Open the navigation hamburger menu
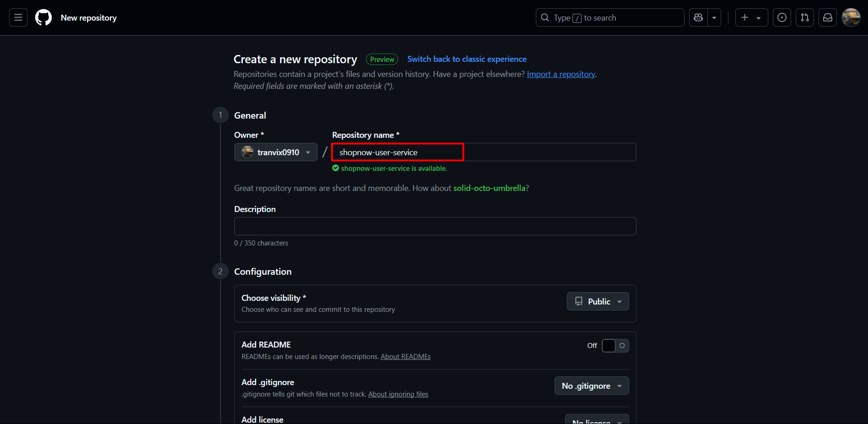The height and width of the screenshot is (424, 868). click(17, 17)
